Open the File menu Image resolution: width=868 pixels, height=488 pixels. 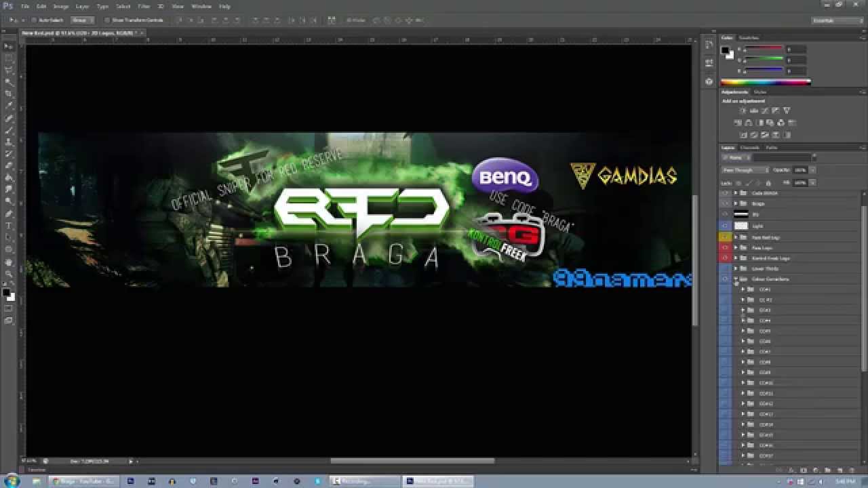[x=25, y=6]
